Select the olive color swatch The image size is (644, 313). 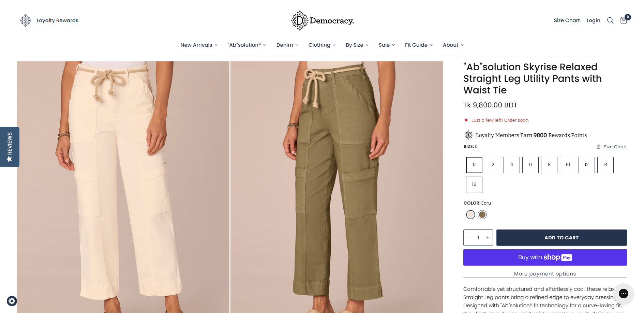pos(482,215)
